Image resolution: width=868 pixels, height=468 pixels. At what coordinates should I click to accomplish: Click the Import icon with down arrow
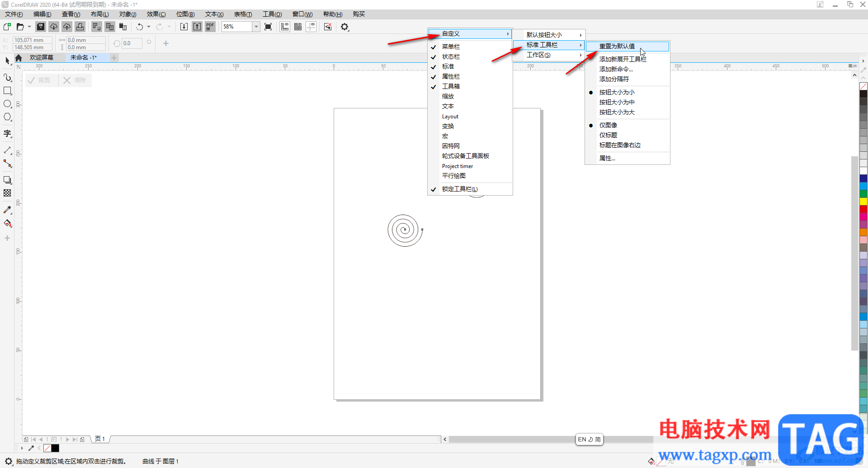pos(184,27)
